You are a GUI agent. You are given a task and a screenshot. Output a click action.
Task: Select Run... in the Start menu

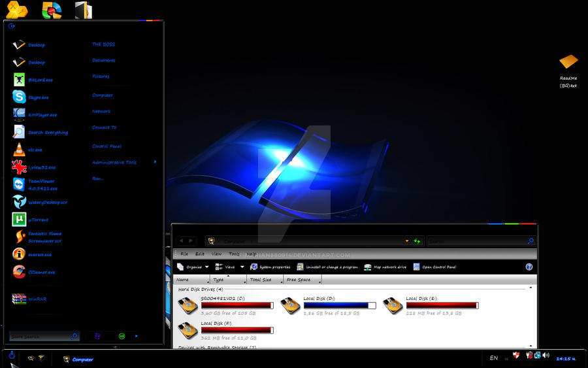pos(98,178)
